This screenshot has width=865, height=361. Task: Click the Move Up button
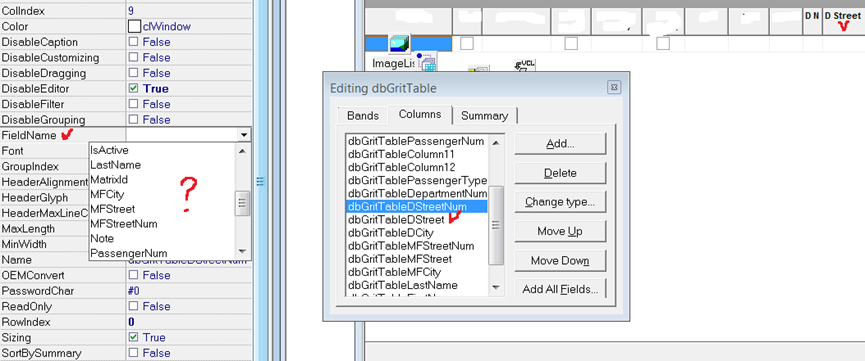[560, 231]
